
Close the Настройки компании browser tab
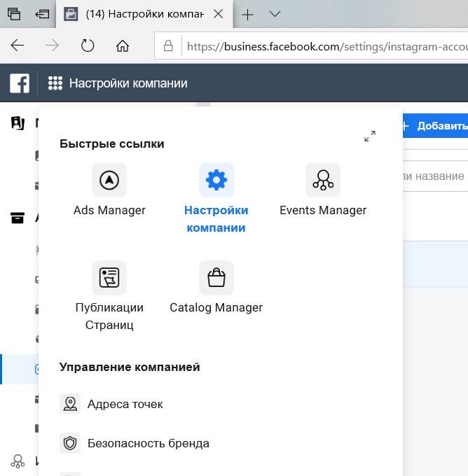[219, 14]
